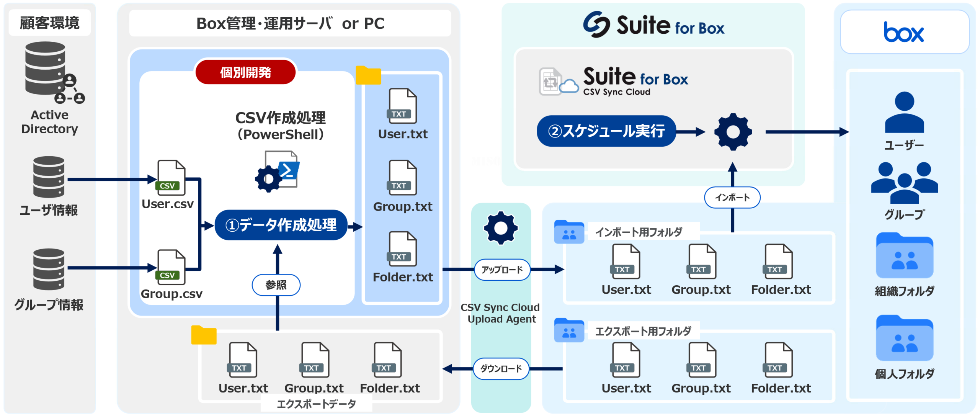Screen dimensions: 980x417
Task: Click the CSV Sync Cloud Upload Agent gear
Action: click(x=500, y=228)
